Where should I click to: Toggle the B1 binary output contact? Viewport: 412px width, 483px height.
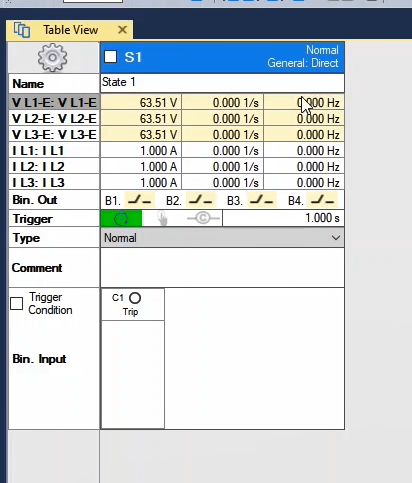139,200
